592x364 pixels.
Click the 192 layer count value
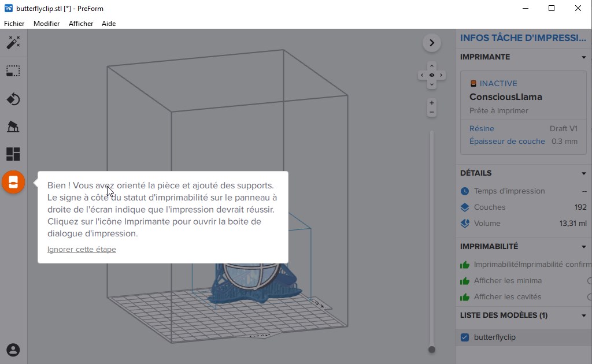(x=580, y=207)
